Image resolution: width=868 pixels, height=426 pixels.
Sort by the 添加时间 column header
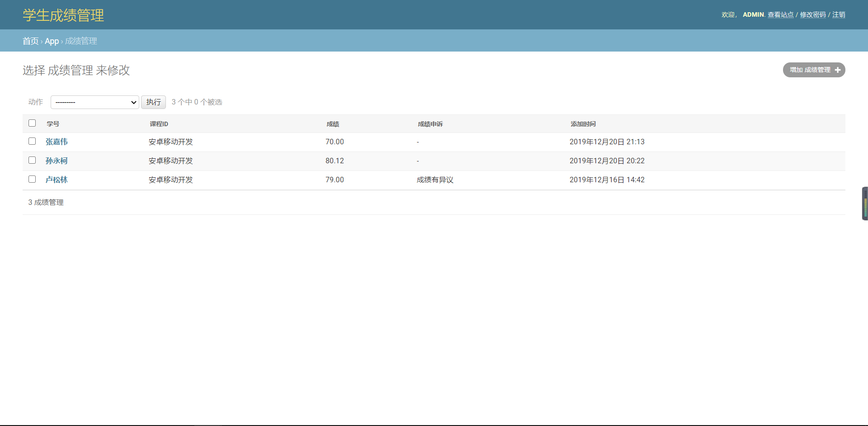(x=583, y=124)
